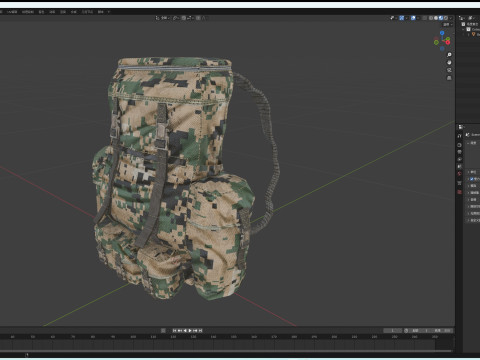This screenshot has height=360, width=480.
Task: Jump to timeline end frame
Action: [x=200, y=330]
